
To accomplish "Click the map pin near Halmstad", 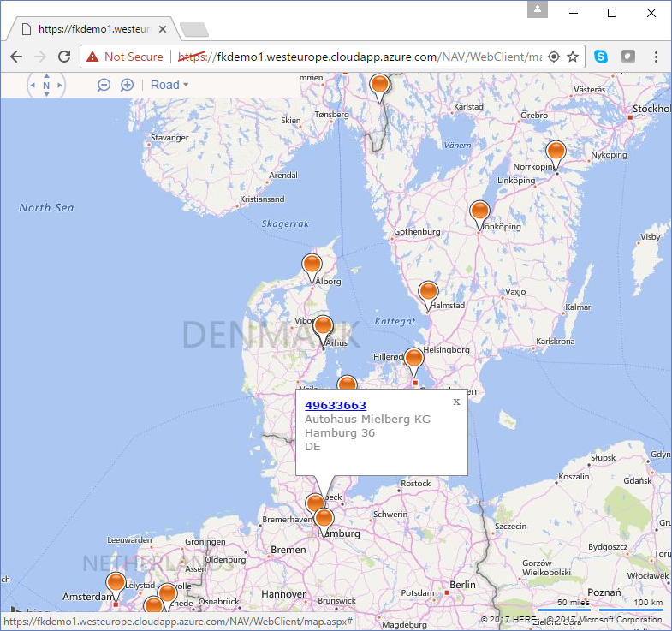I will 428,293.
